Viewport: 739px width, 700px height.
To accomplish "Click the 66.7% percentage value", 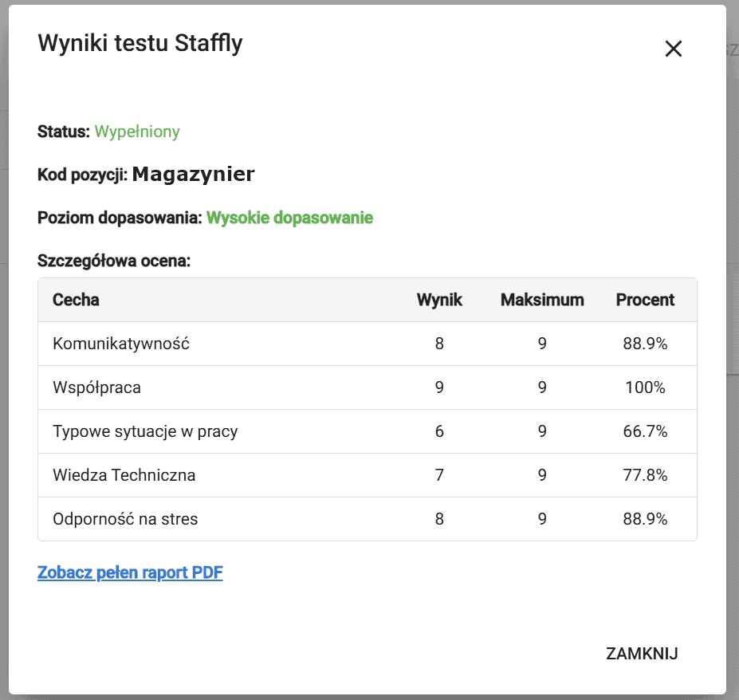I will pyautogui.click(x=645, y=431).
